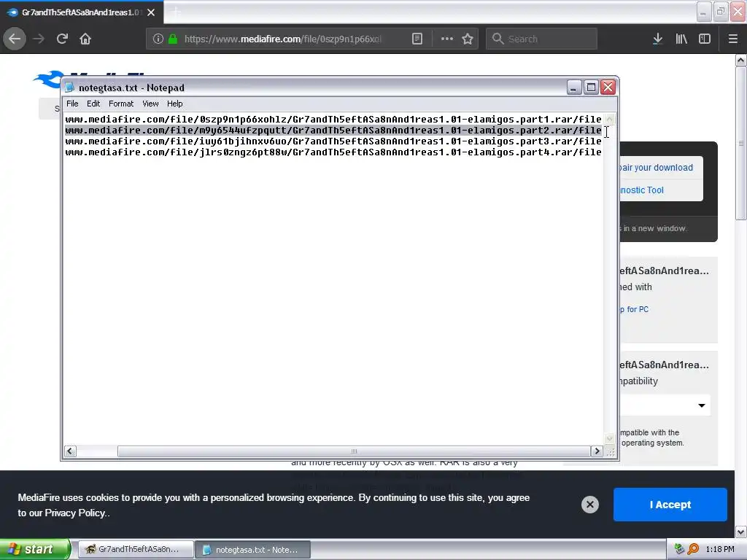The width and height of the screenshot is (747, 560).
Task: Open the Notepad File menu
Action: click(x=72, y=104)
